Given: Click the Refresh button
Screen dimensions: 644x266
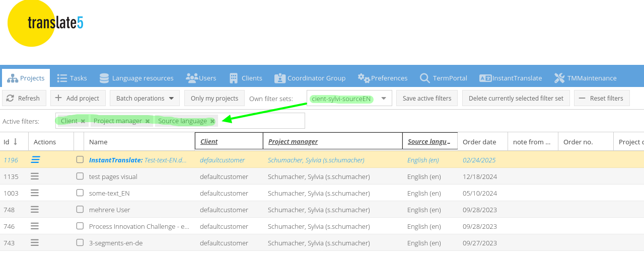Looking at the screenshot, I should coord(24,99).
